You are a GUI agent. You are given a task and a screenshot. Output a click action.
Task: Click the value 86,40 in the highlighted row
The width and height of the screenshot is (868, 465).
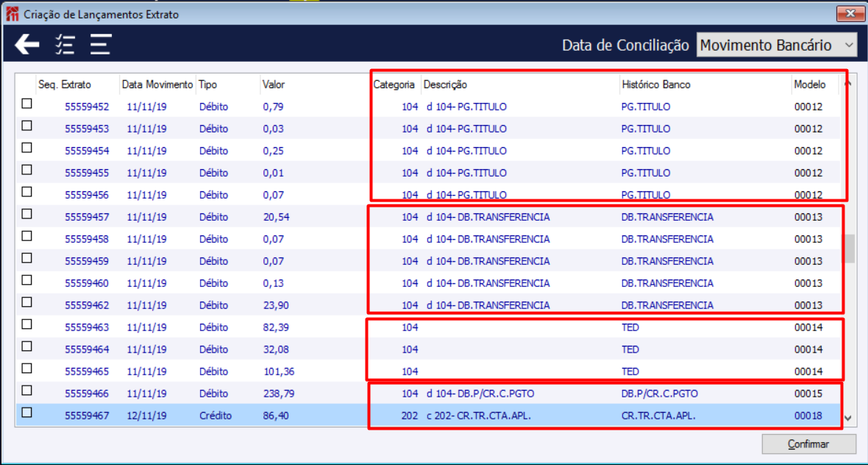[277, 415]
